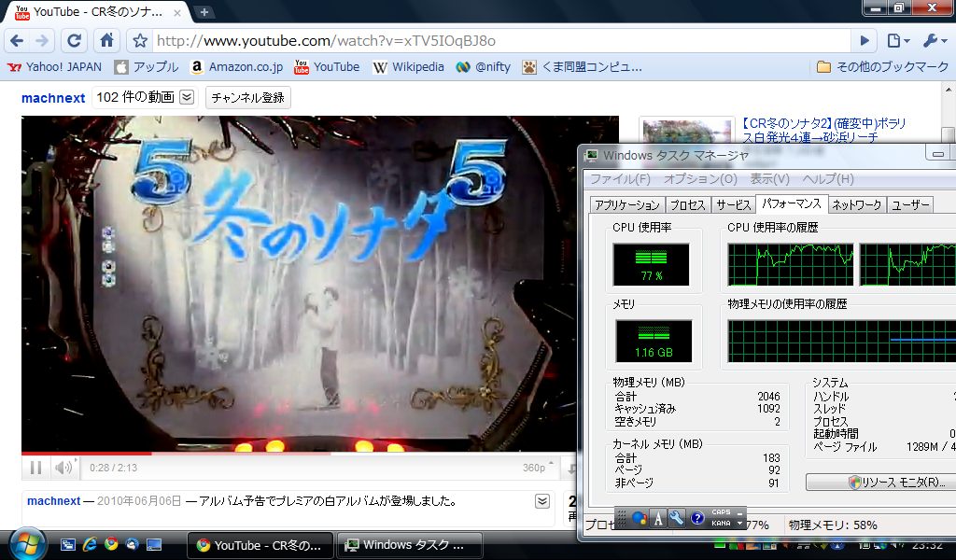Open the くま同盟コンピュ bookmark
Screen dimensions: 956x560
click(583, 67)
